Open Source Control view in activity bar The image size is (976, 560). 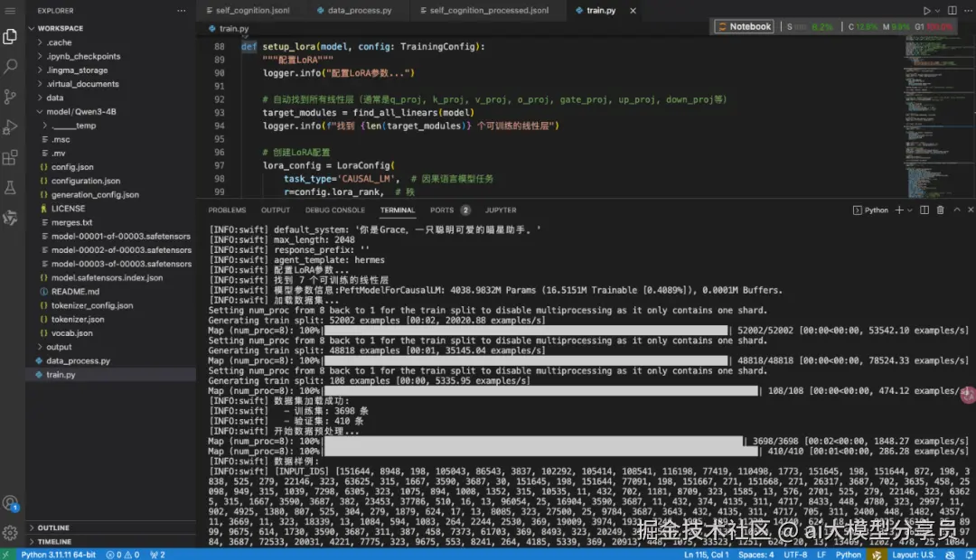tap(10, 97)
